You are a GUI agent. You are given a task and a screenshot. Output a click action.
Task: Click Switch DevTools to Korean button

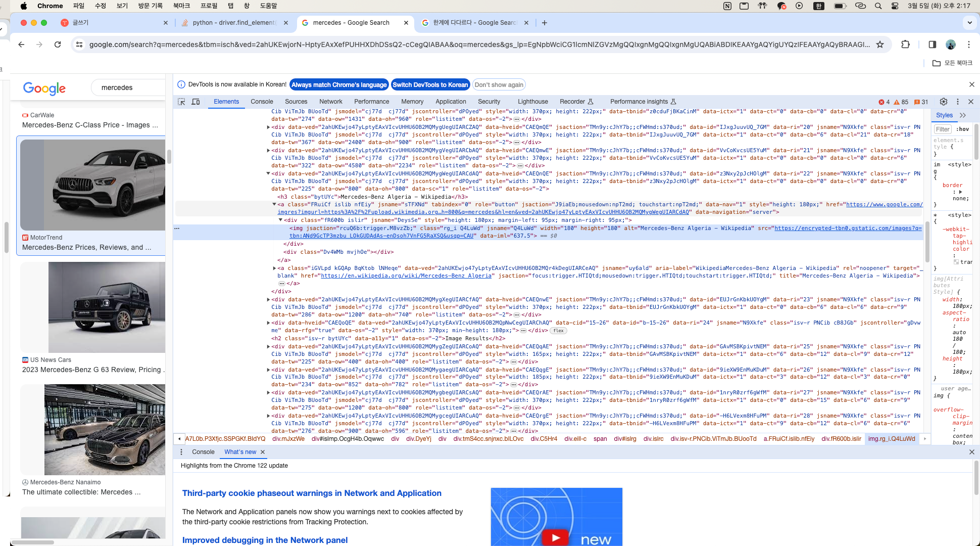(430, 85)
